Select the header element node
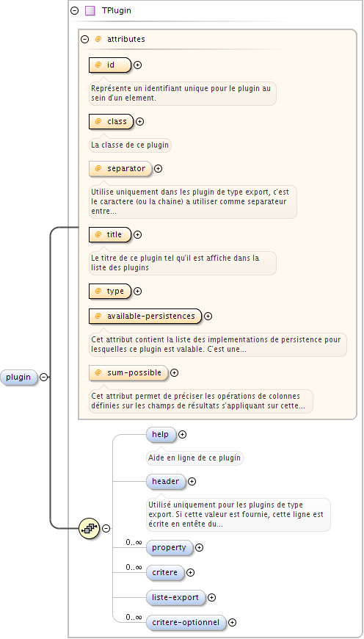Screen dimensions: 364x639 tap(166, 482)
